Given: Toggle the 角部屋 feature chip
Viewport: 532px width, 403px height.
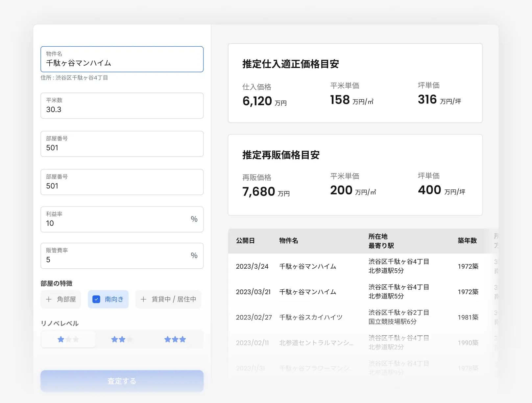Looking at the screenshot, I should tap(61, 299).
